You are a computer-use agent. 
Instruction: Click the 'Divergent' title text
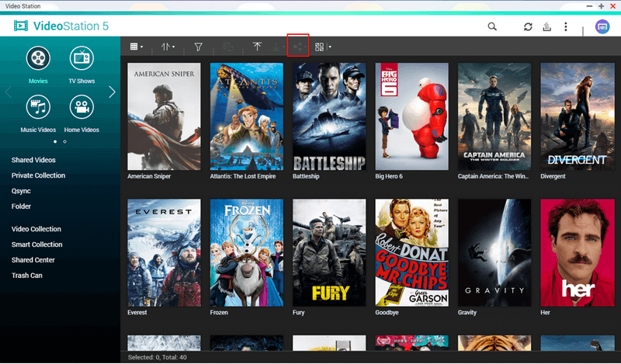click(553, 176)
